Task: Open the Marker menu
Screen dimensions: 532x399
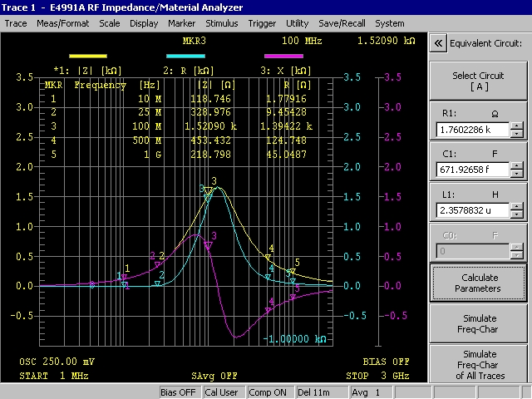Action: (182, 23)
